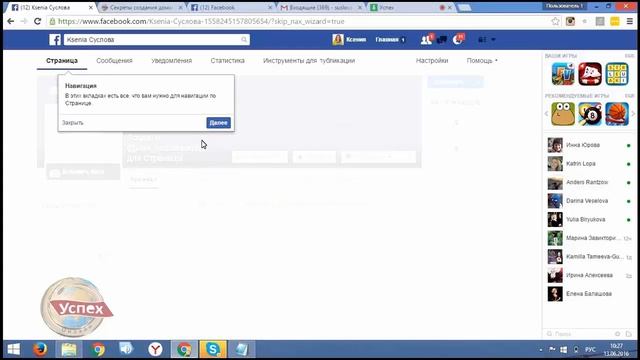The height and width of the screenshot is (360, 640).
Task: Click the browser back arrow
Action: [11, 21]
